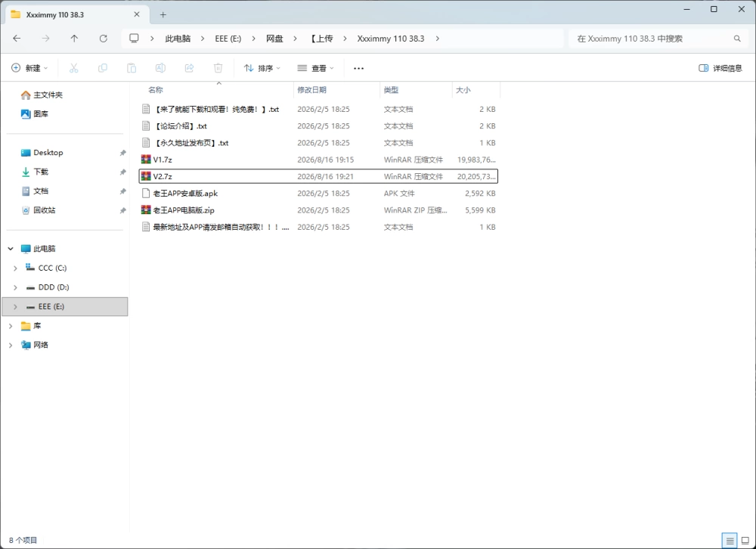Select 【来了就能下载和观看！纯免费！】.txt file
This screenshot has height=549, width=756.
pos(216,109)
